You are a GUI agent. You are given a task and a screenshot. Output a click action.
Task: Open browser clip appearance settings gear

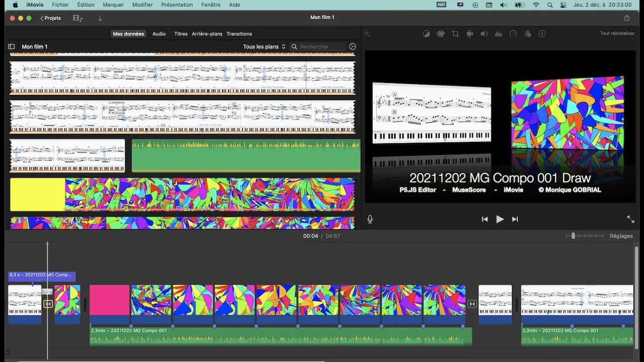point(353,46)
